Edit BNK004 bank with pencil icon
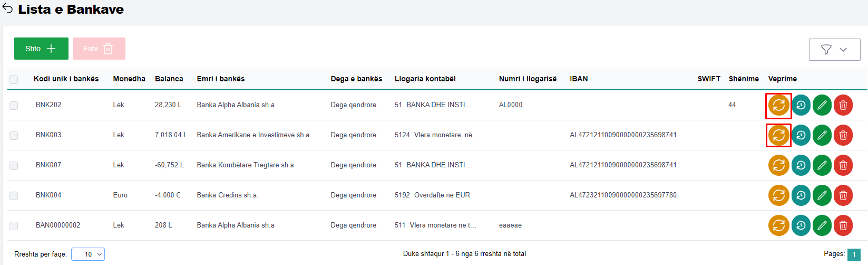Screen dimensions: 868x265 [822, 195]
